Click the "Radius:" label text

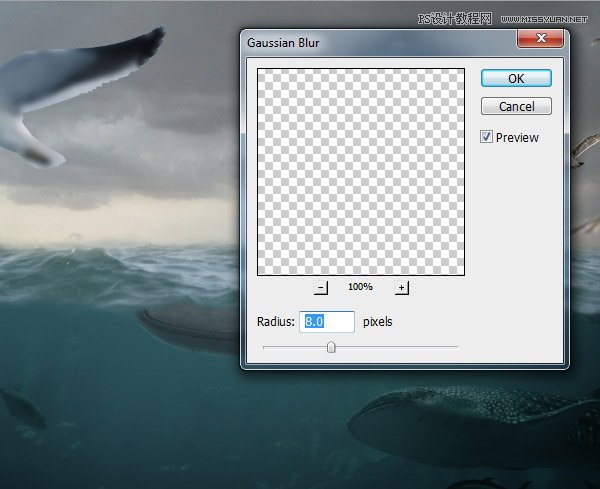pos(277,322)
